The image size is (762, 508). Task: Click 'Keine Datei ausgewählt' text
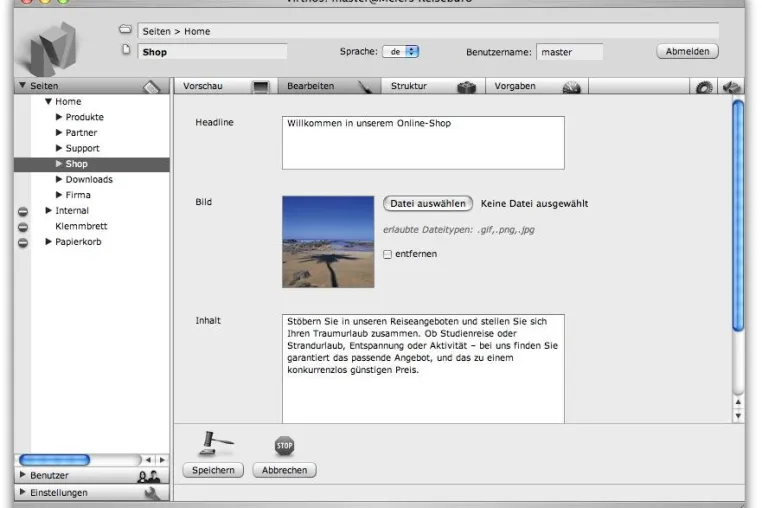[x=534, y=204]
